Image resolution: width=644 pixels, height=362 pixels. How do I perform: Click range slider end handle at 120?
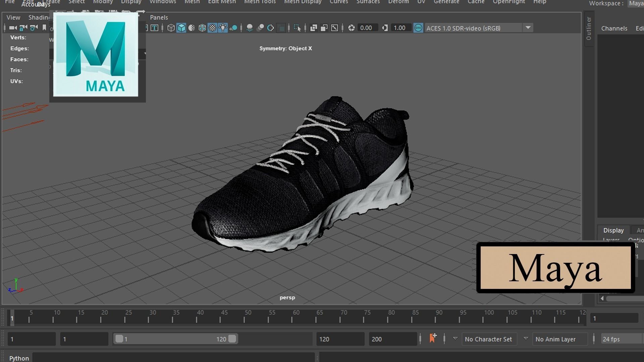click(x=232, y=339)
